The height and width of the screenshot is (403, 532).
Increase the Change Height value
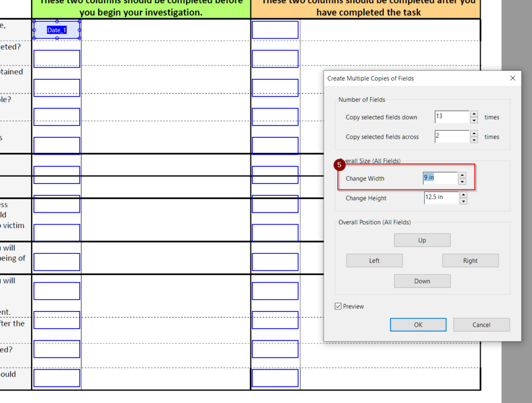tap(463, 195)
